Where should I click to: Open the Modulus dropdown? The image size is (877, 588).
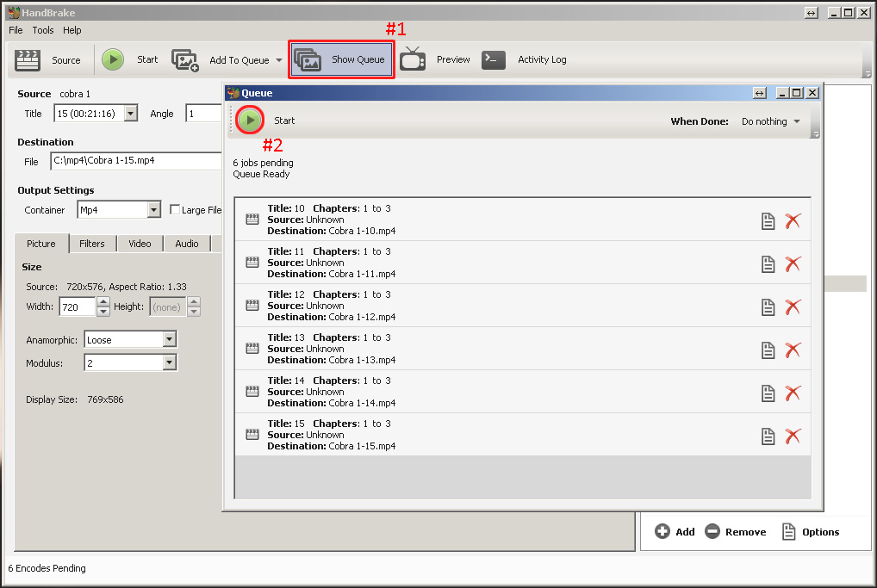[170, 362]
